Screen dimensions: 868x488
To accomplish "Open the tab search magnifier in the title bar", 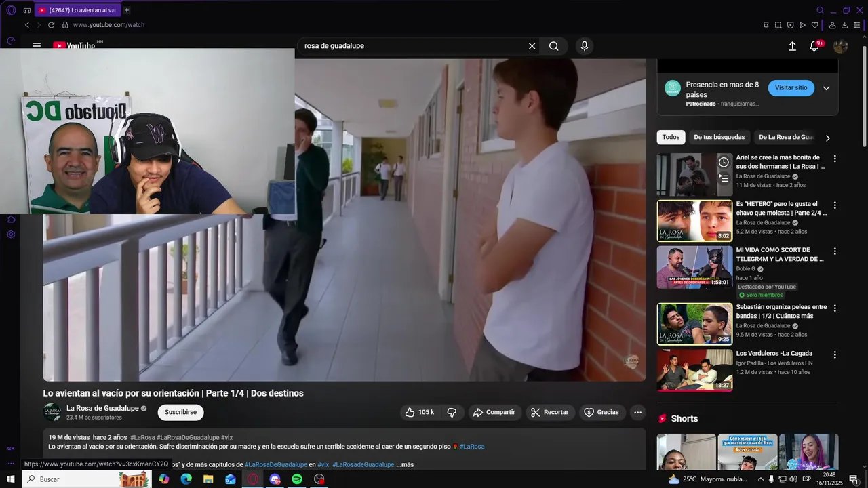I will (x=820, y=10).
